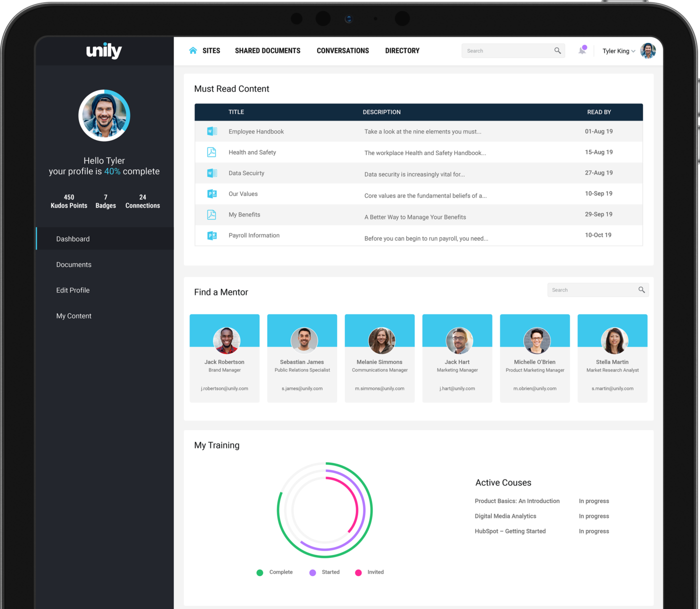This screenshot has width=700, height=609.
Task: Click the Sites home icon
Action: click(193, 50)
